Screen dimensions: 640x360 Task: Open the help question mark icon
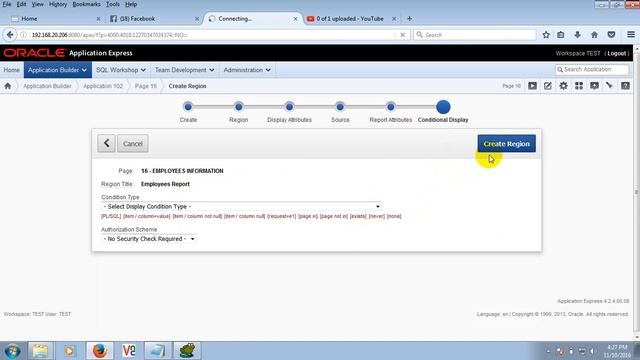(x=625, y=86)
